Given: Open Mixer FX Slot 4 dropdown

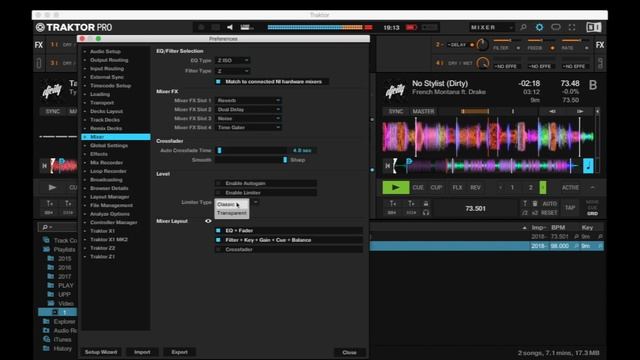Looking at the screenshot, I should 248,127.
